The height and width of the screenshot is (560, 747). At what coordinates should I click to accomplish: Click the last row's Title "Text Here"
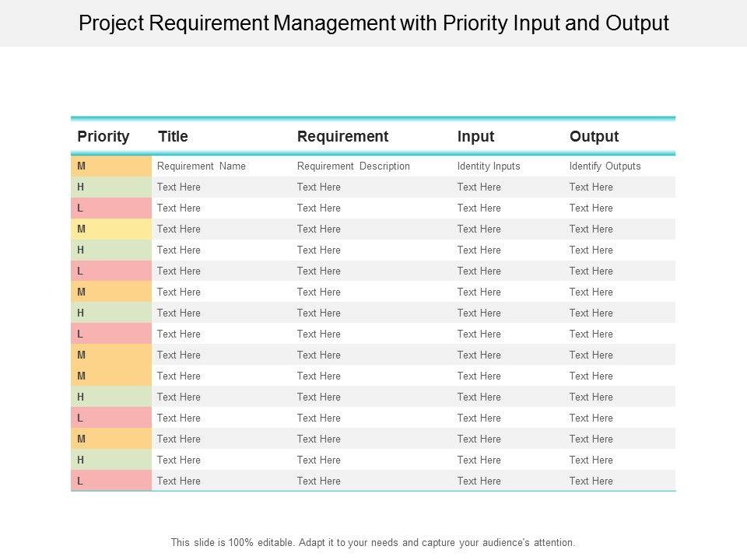click(x=179, y=481)
